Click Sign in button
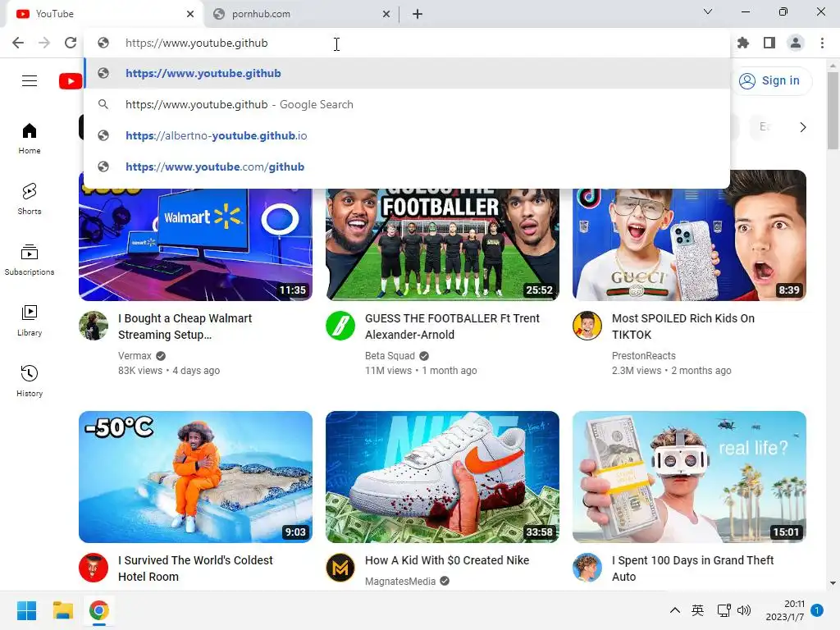Image resolution: width=840 pixels, height=630 pixels. click(771, 81)
